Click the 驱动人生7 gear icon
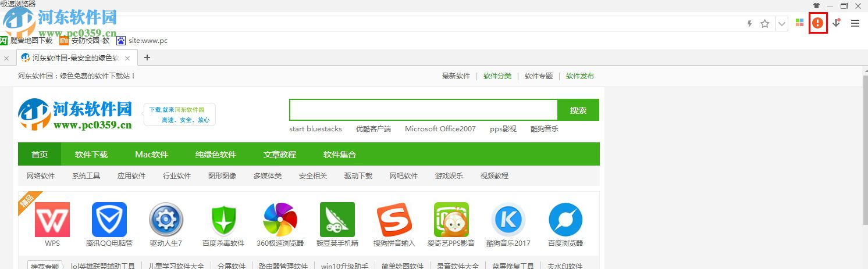The height and width of the screenshot is (269, 868). pos(166,220)
